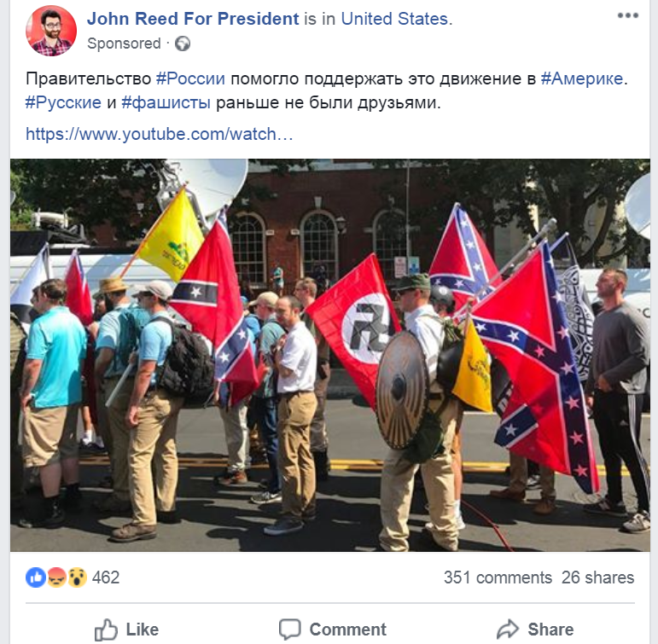Click the public globe audience icon

pyautogui.click(x=183, y=44)
